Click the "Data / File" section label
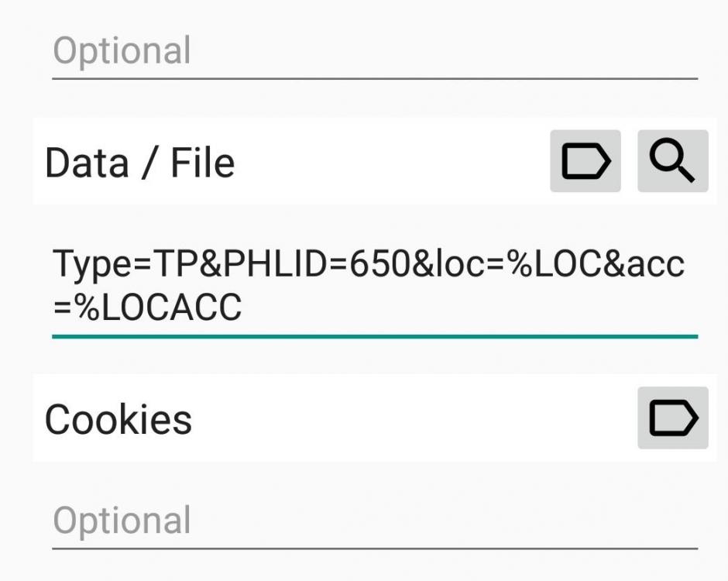 coord(140,163)
